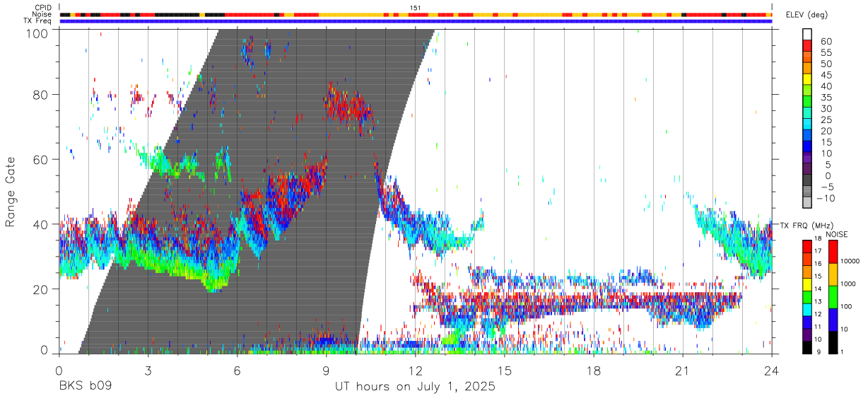Viewport: 868px width, 401px height.
Task: Click the x-axis tick label 15
Action: tap(505, 371)
